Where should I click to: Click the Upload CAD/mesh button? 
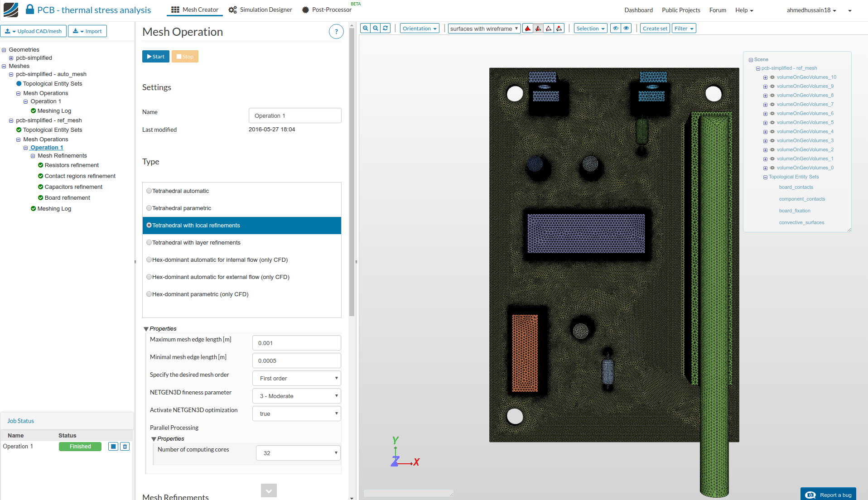coord(34,31)
